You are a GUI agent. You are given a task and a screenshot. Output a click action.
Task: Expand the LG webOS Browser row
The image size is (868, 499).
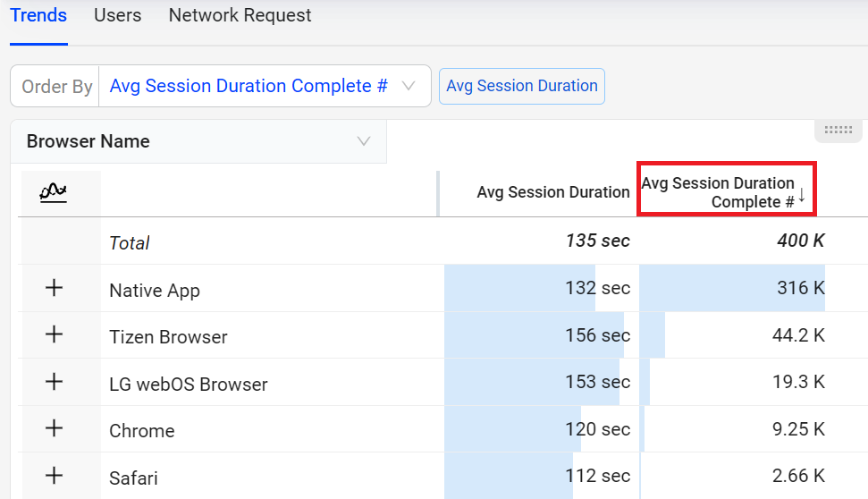55,382
